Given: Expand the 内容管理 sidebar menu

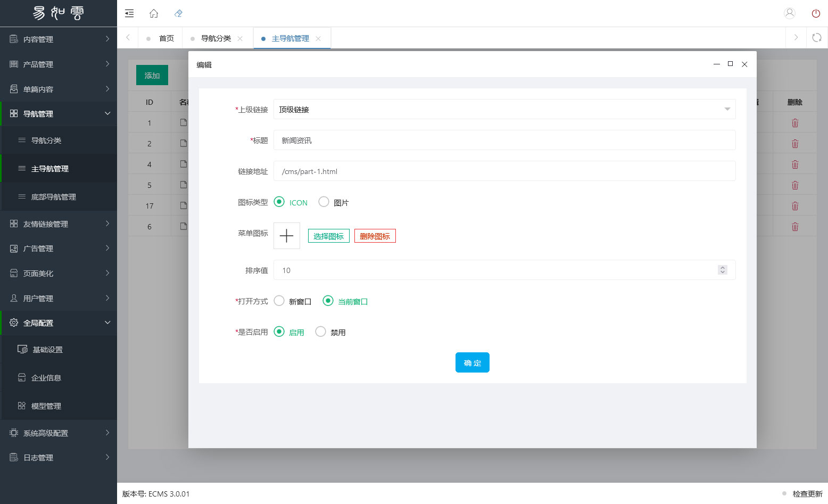Looking at the screenshot, I should tap(59, 39).
